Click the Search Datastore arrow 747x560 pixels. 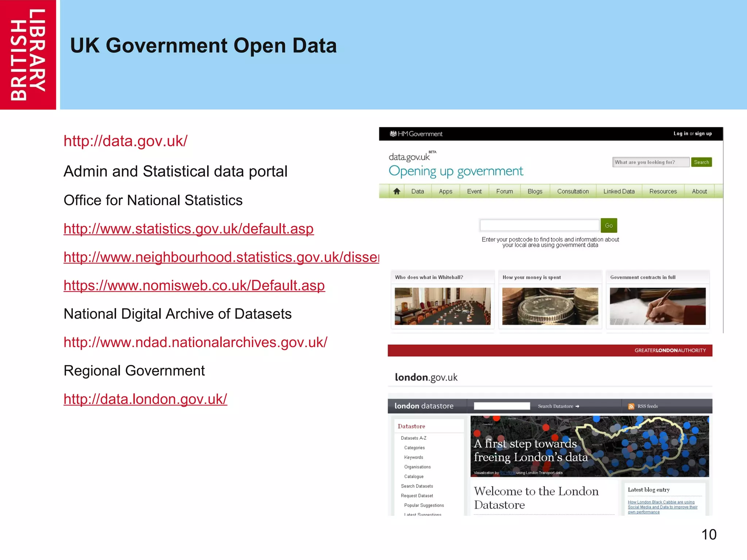(x=577, y=406)
